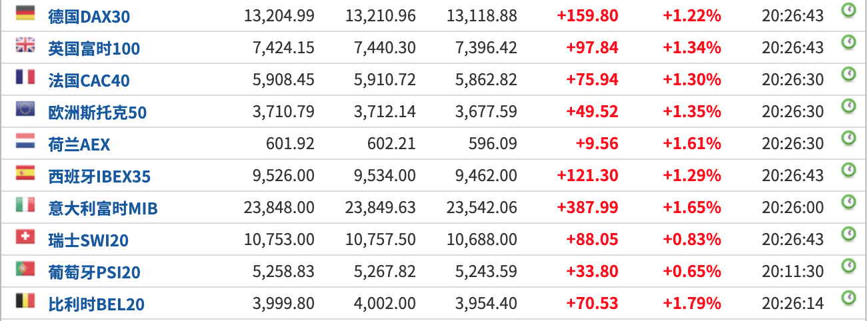Screen dimensions: 868x321
Task: Click the Portugal flag icon
Action: [25, 268]
